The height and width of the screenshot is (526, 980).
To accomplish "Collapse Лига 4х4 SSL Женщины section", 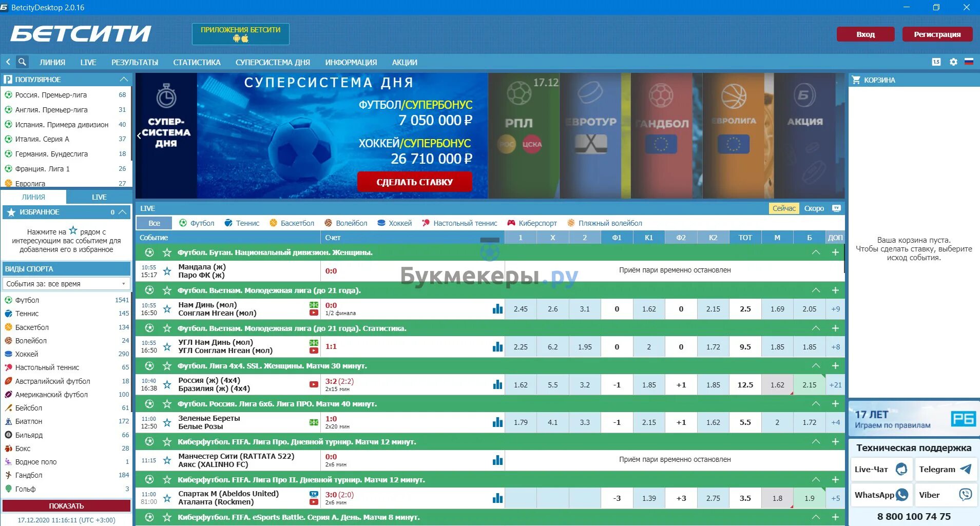I will tap(816, 366).
